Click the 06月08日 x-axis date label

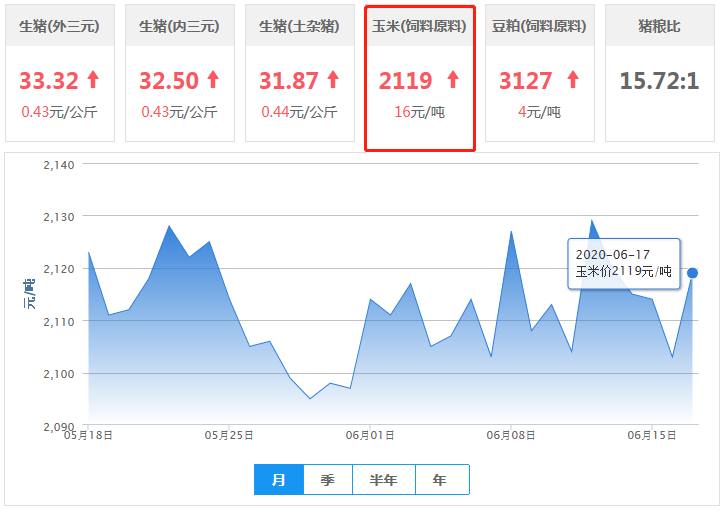click(510, 435)
